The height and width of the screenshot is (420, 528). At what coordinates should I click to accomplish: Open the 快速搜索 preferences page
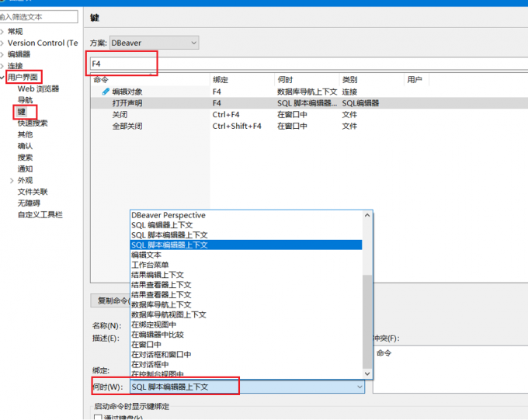pos(33,123)
